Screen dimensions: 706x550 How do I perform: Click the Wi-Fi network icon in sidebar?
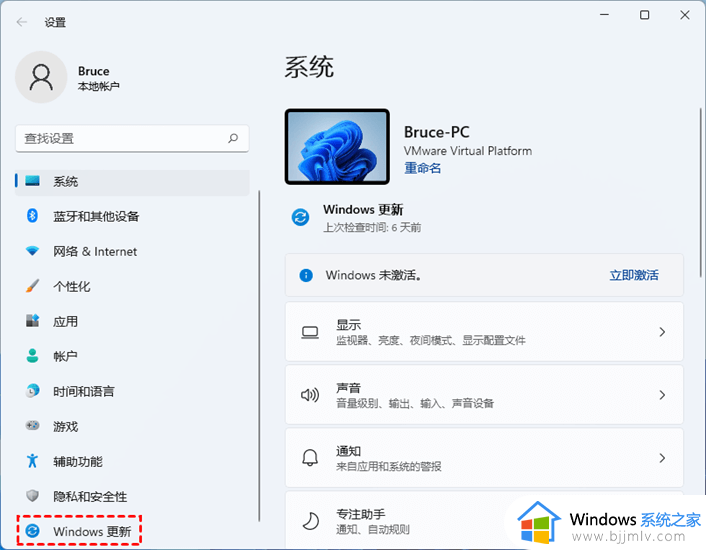(x=32, y=251)
